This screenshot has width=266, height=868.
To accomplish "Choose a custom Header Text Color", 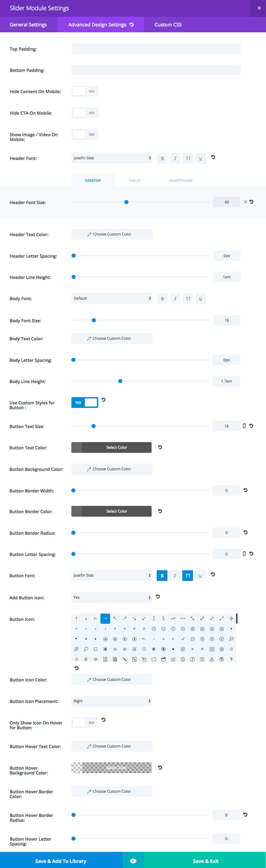I will (x=111, y=234).
